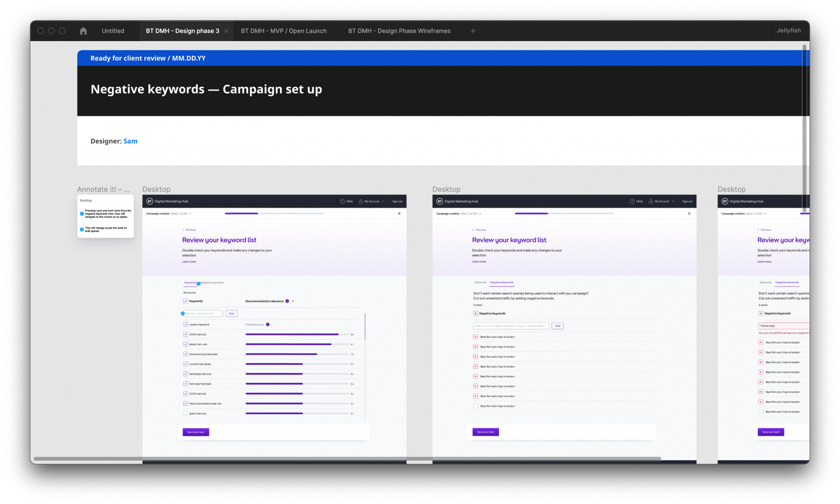Select the Keywords tab in the empty negative-keyword frame
This screenshot has width=840, height=504.
pyautogui.click(x=480, y=283)
